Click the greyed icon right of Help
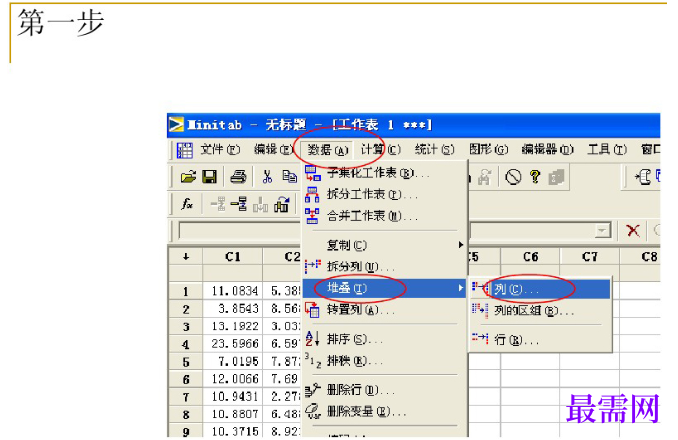Viewport: 678px width, 440px height. click(x=556, y=177)
